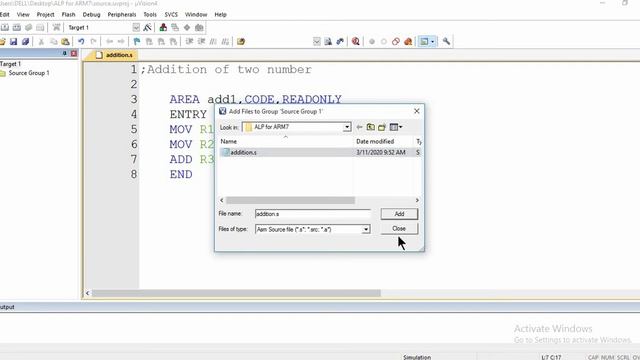The image size is (640, 360).
Task: Click the Undo arrow icon
Action: (x=81, y=41)
